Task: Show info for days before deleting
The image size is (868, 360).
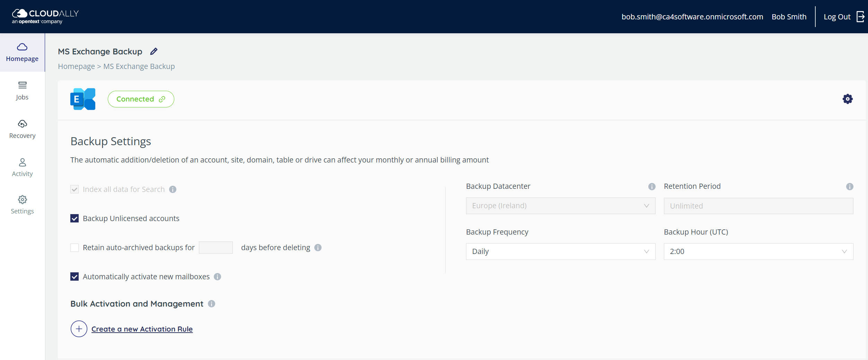Action: point(318,248)
